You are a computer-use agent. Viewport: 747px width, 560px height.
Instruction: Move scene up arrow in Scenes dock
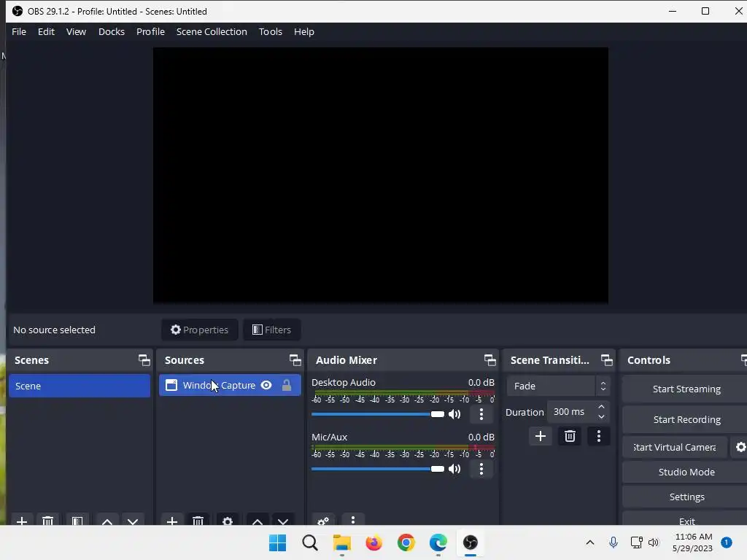(107, 521)
